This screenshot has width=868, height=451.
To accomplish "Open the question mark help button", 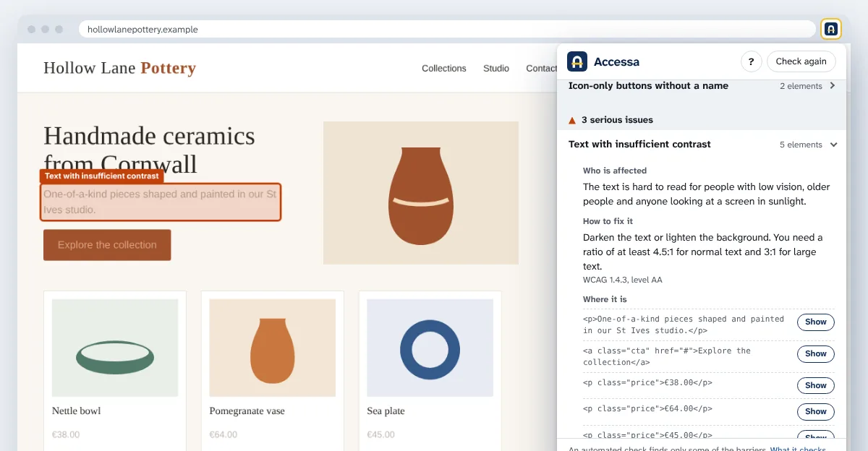I will pyautogui.click(x=752, y=61).
